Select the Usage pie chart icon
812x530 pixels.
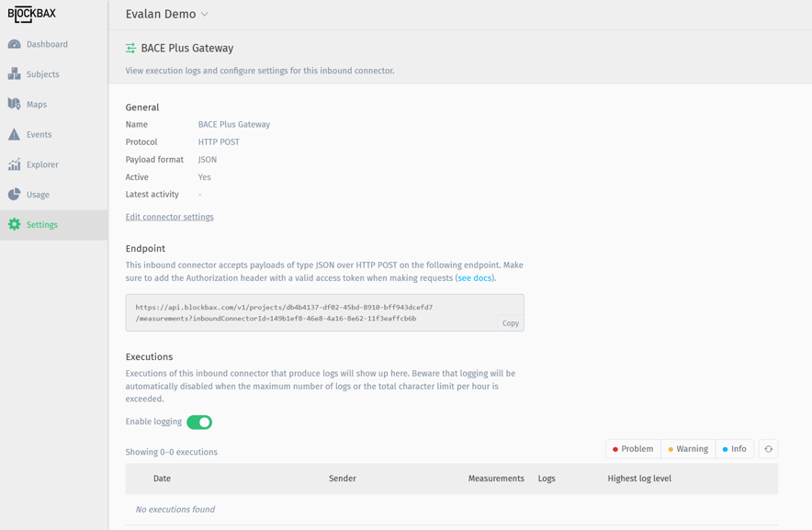click(13, 194)
